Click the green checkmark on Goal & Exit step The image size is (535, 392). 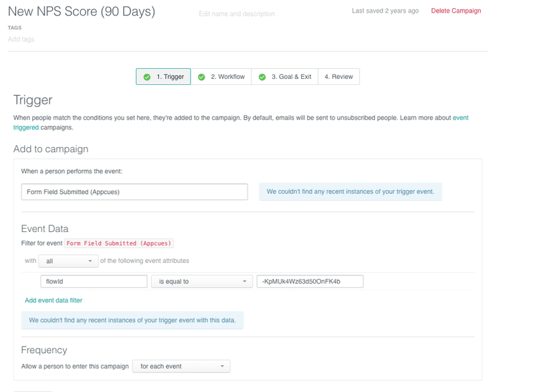pos(261,76)
